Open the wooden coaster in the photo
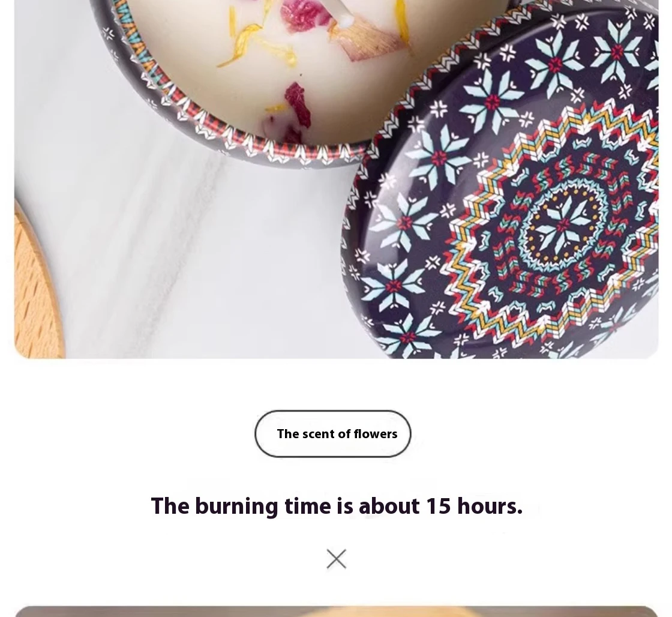Viewport: 672px width, 617px height. pyautogui.click(x=37, y=283)
